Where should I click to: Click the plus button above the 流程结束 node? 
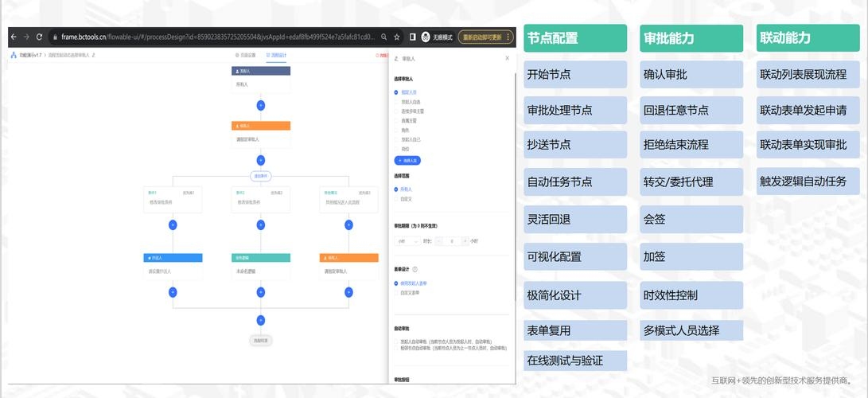(261, 320)
